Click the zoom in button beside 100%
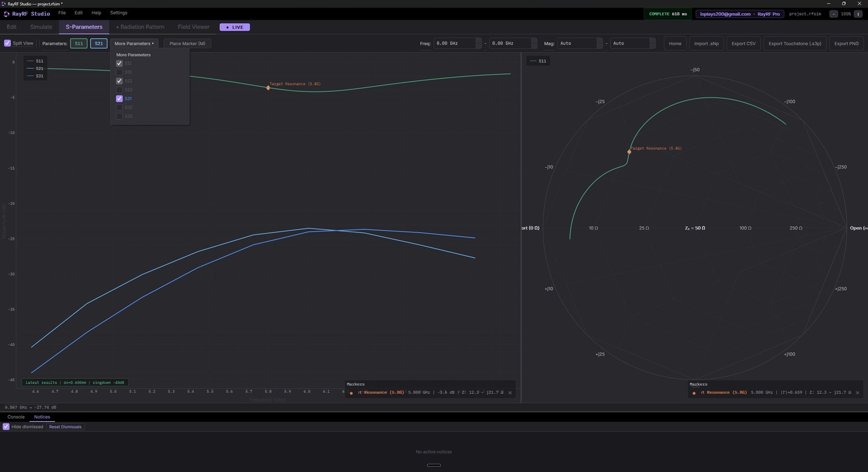 pyautogui.click(x=858, y=14)
